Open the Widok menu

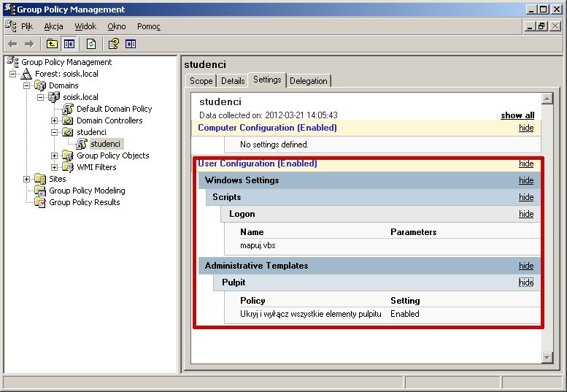(x=85, y=26)
